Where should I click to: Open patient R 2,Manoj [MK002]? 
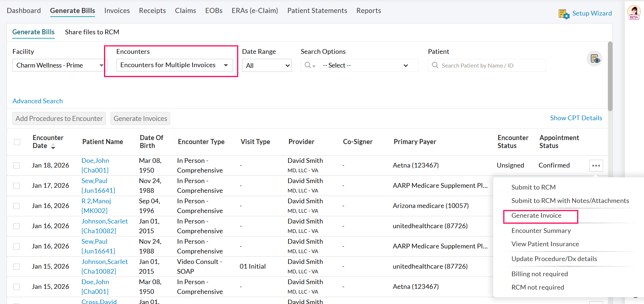[96, 206]
